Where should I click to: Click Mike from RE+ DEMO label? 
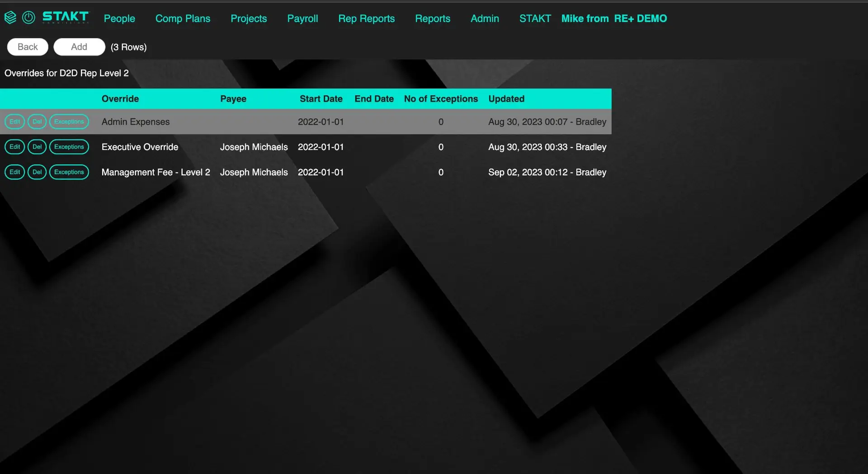[x=614, y=19]
